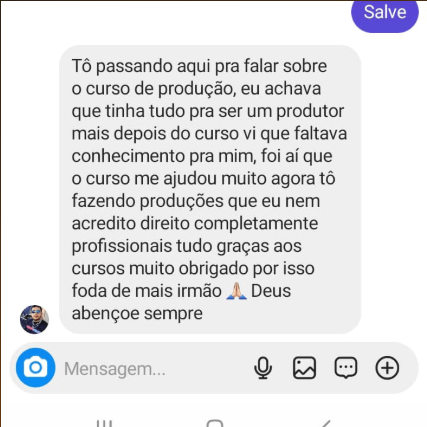Image resolution: width=427 pixels, height=427 pixels.
Task: Tap the Android home navigation button
Action: [214, 423]
